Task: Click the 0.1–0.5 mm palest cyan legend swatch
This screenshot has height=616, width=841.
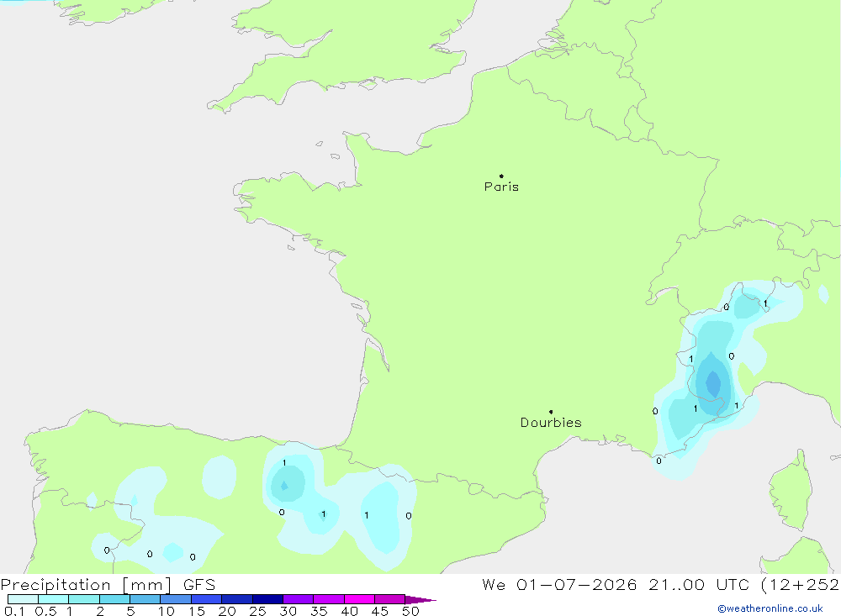Action: [23, 599]
